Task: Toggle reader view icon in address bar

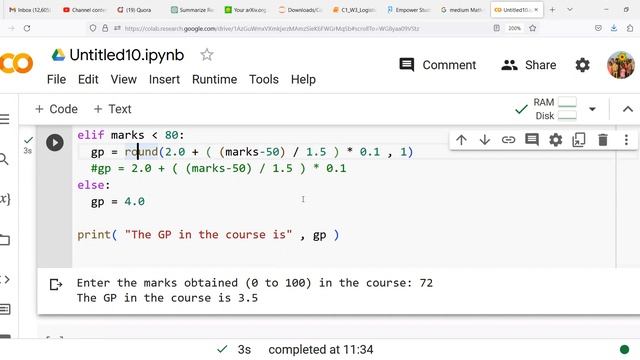Action: tap(496, 28)
